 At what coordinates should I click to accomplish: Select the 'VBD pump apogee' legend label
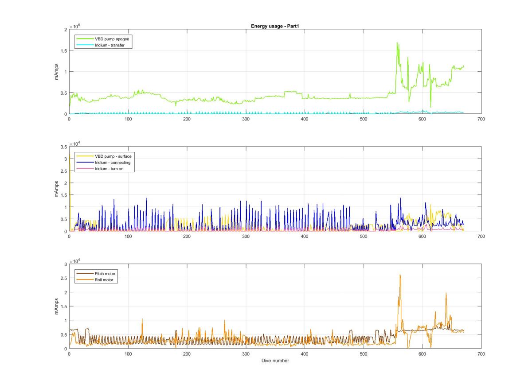(112, 39)
